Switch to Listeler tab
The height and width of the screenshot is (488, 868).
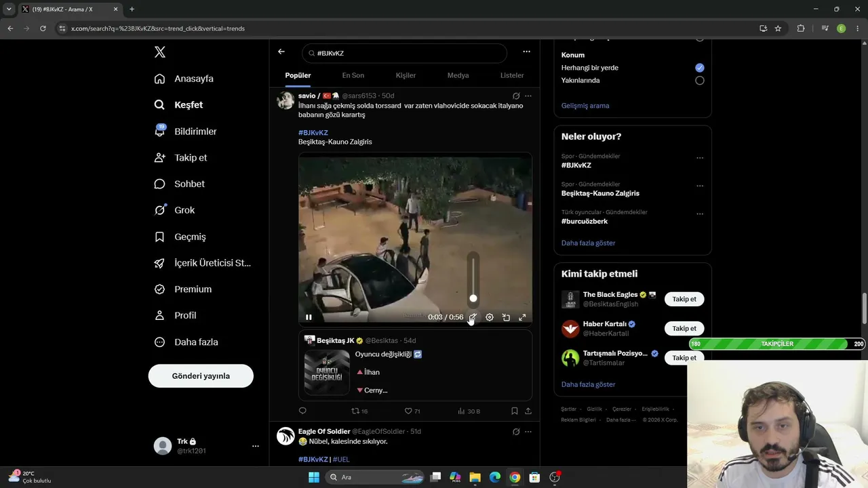(512, 75)
